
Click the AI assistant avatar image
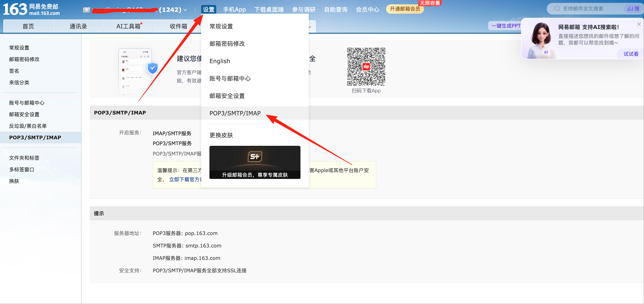(541, 41)
